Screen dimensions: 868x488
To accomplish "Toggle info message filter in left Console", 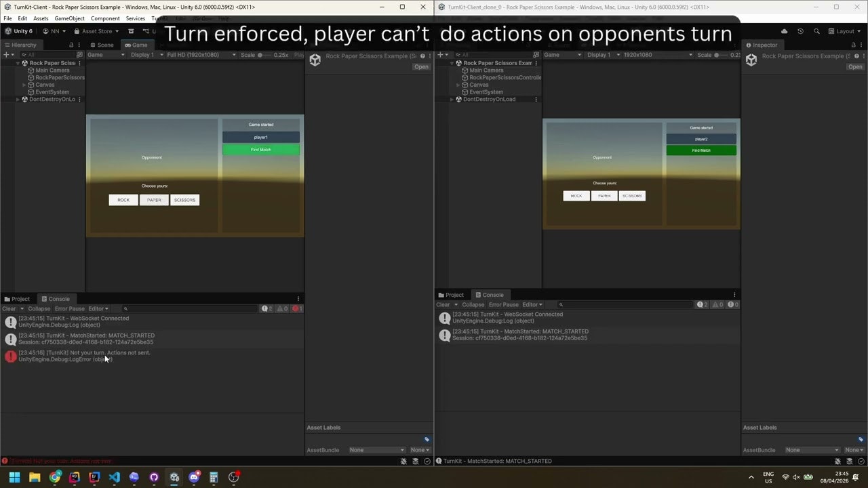I will pyautogui.click(x=267, y=308).
